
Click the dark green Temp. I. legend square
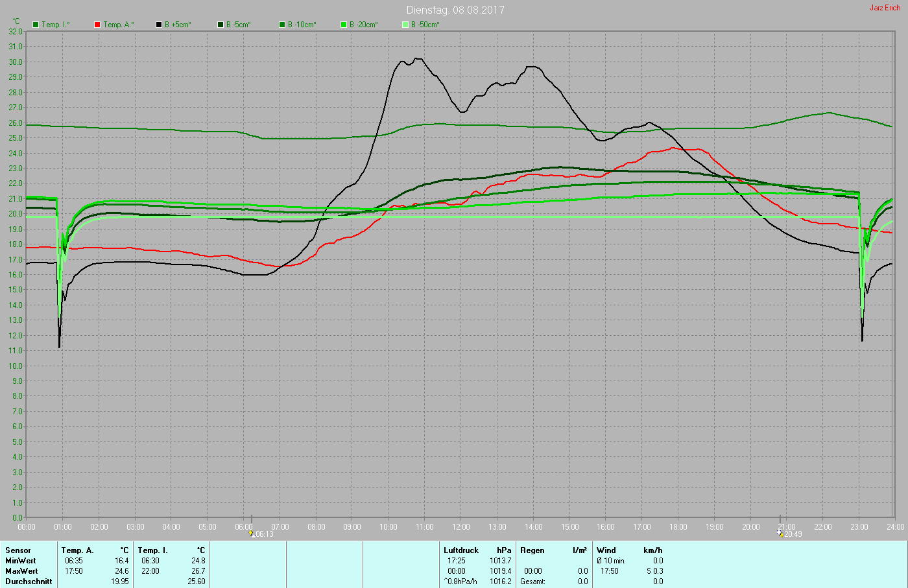point(36,25)
